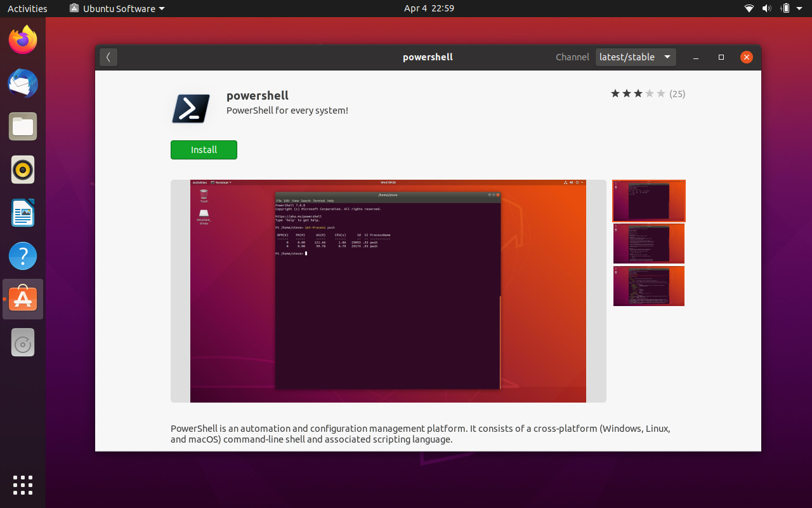Viewport: 812px width, 508px height.
Task: Click Ubuntu Software dock icon
Action: point(23,299)
